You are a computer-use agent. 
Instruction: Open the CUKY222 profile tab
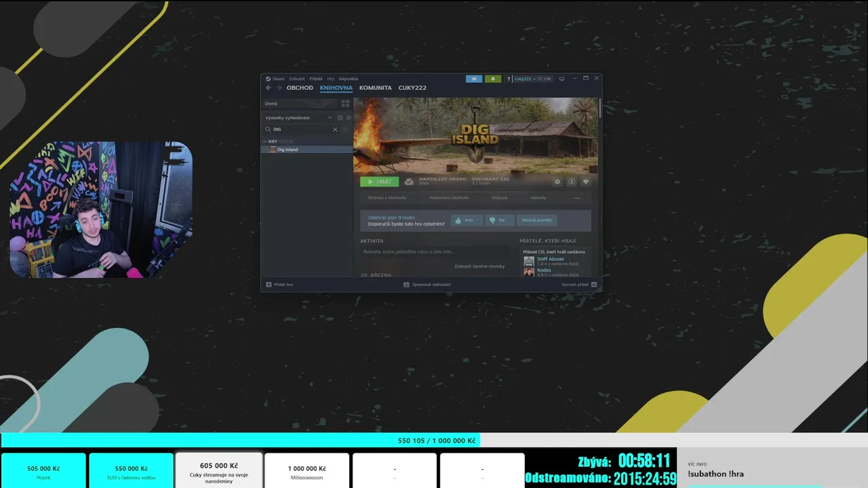click(x=412, y=87)
